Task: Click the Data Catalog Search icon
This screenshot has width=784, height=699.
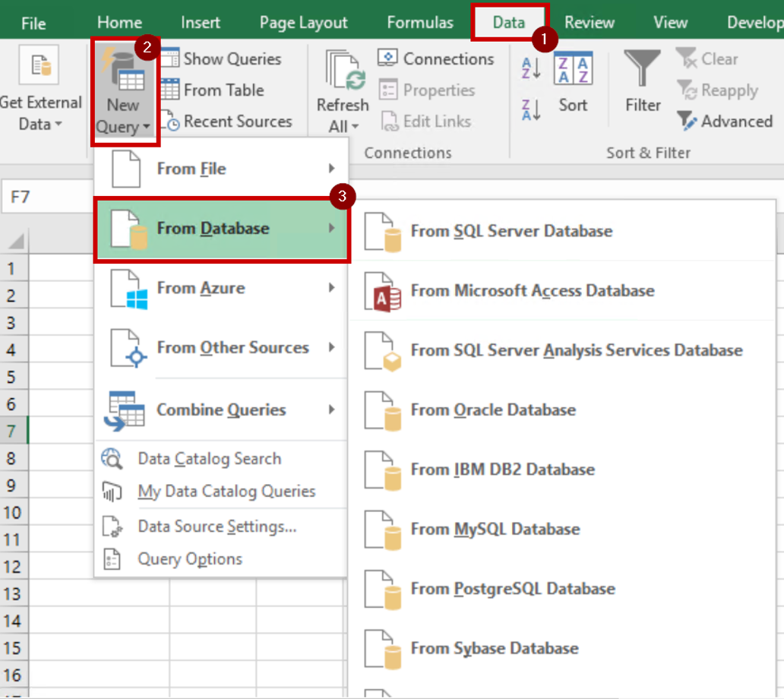Action: (x=112, y=458)
